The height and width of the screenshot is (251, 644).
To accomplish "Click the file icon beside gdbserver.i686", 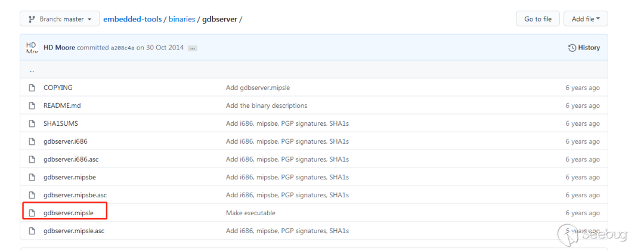I will point(32,141).
